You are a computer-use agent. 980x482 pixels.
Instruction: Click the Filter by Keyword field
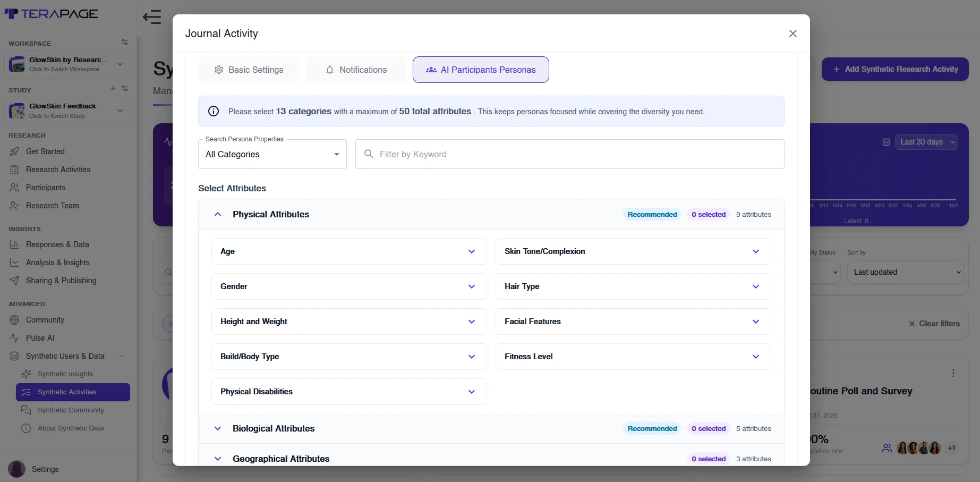(x=569, y=154)
